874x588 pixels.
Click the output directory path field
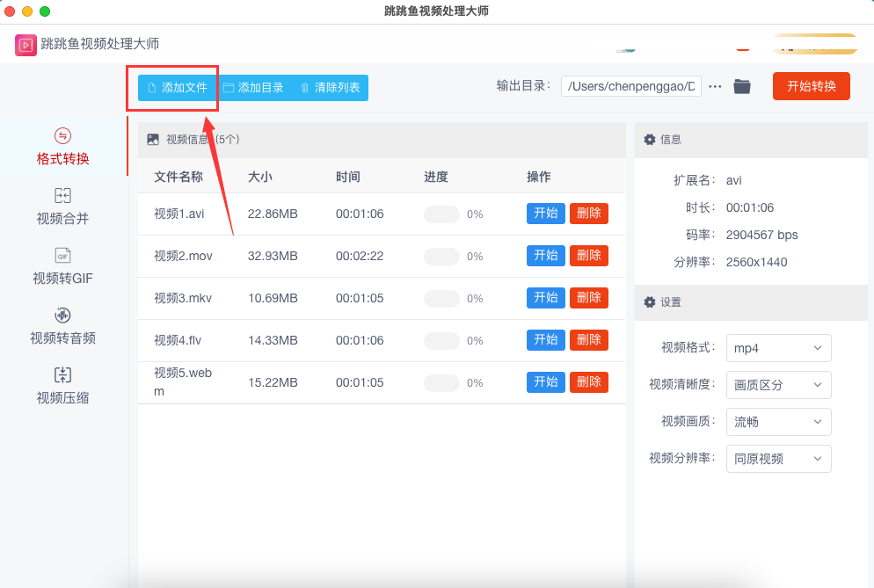631,86
